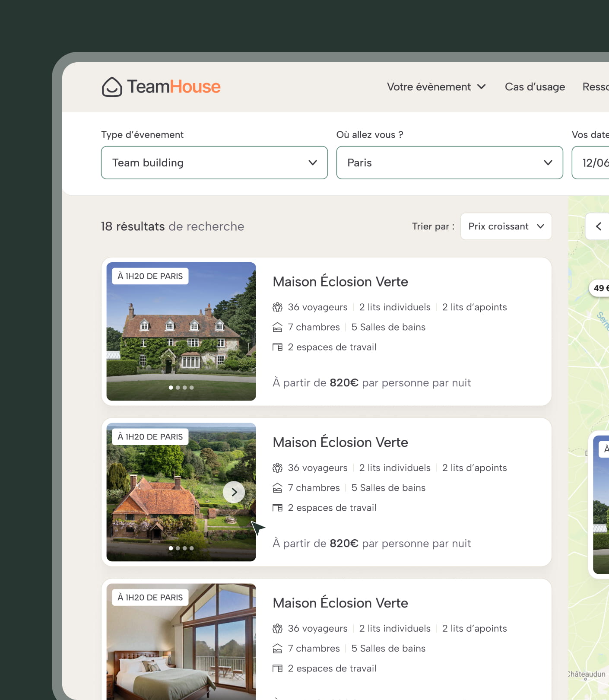Click "2 lits individuels" in the first listing
The image size is (609, 700).
pyautogui.click(x=395, y=307)
